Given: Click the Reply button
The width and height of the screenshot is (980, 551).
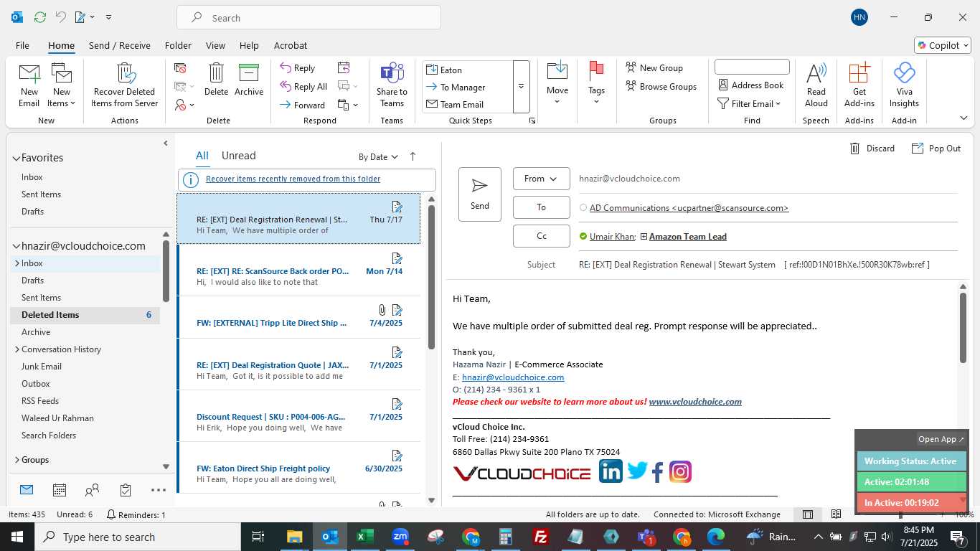Looking at the screenshot, I should pos(298,68).
